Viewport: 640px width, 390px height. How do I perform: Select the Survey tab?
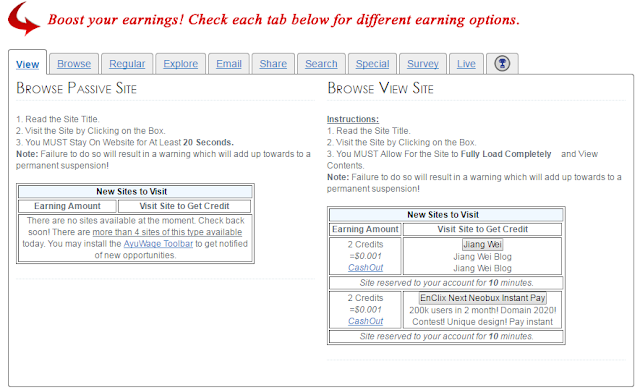[x=423, y=64]
